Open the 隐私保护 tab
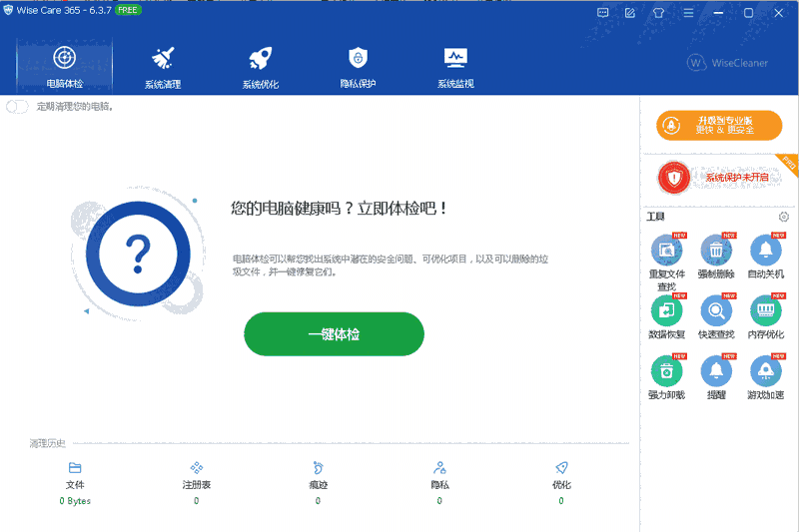The height and width of the screenshot is (532, 799). [x=358, y=68]
